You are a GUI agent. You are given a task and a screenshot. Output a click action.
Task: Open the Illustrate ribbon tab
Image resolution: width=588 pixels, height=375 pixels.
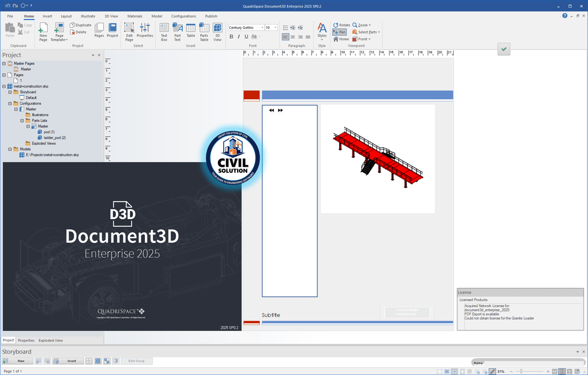(88, 16)
